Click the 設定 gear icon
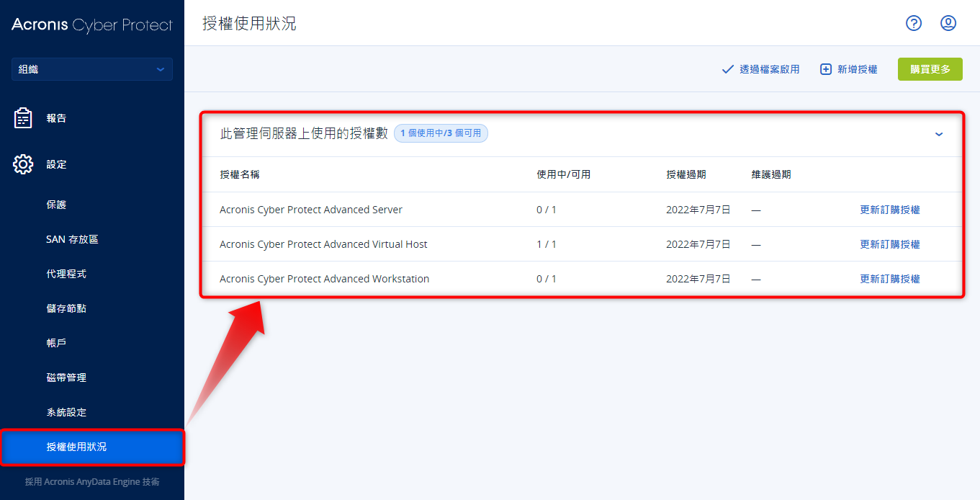980x500 pixels. coord(23,164)
